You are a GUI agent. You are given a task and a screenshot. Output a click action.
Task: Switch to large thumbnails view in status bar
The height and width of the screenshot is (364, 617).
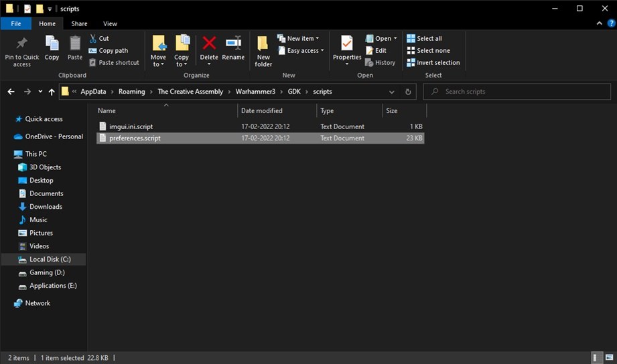click(609, 357)
